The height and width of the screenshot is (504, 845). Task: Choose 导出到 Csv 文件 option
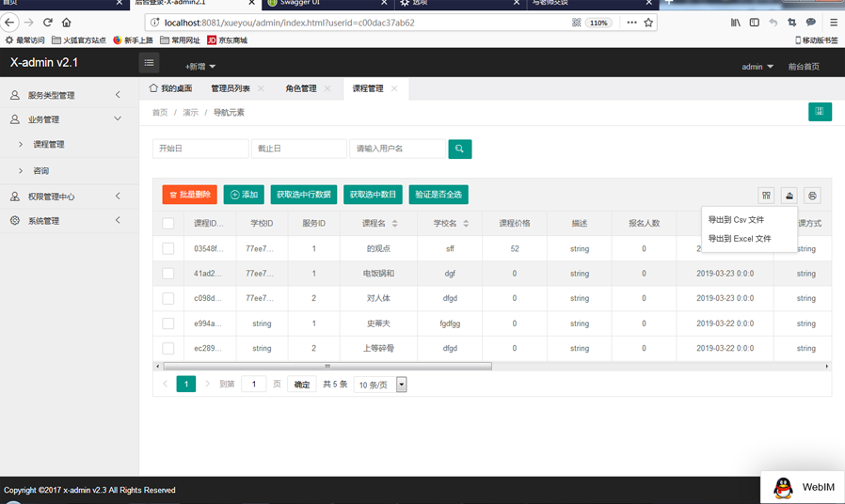(736, 220)
